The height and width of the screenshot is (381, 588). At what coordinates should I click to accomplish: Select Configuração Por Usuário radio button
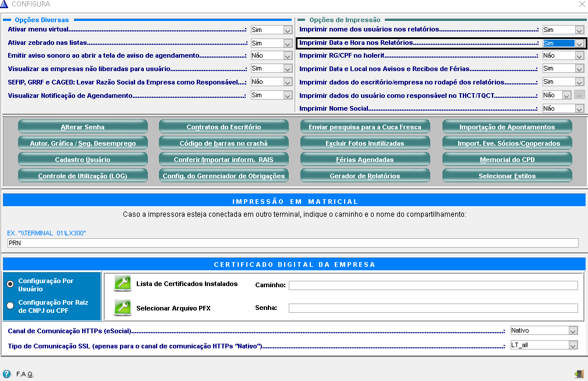point(10,284)
